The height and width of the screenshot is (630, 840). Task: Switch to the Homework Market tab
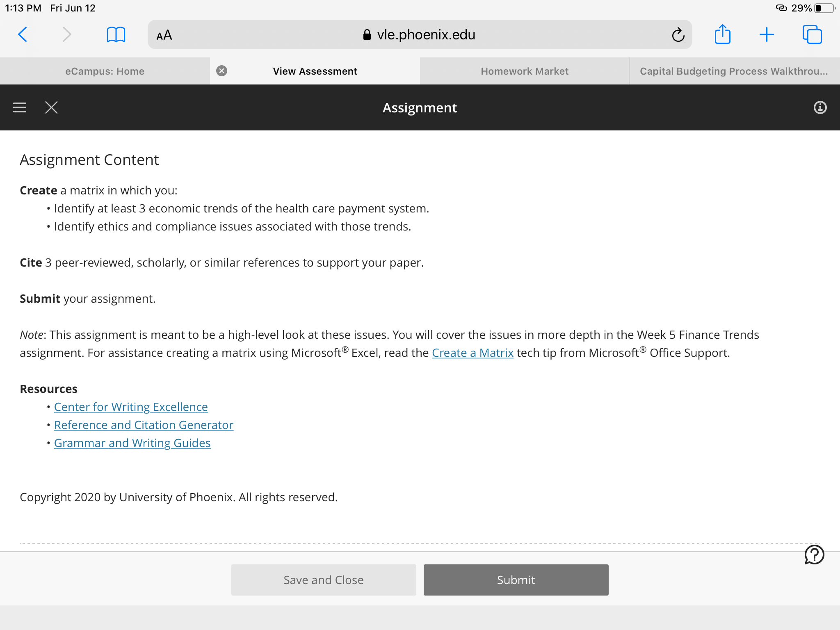point(525,71)
